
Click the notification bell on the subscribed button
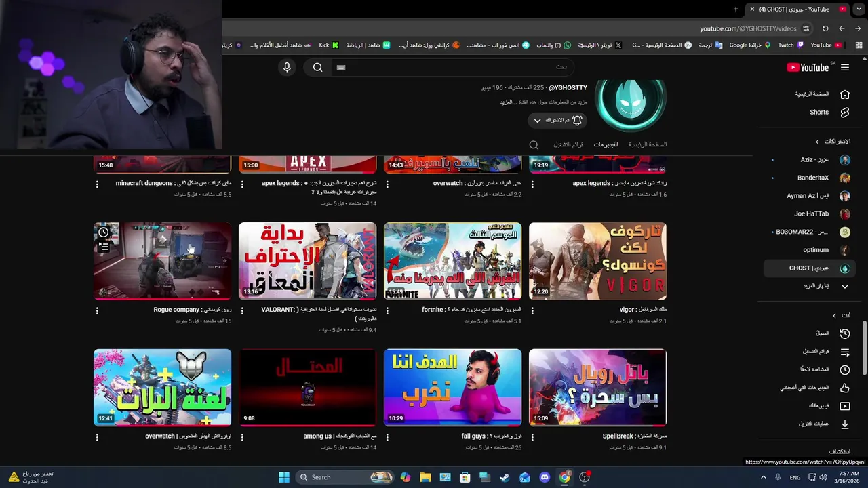[x=577, y=120]
